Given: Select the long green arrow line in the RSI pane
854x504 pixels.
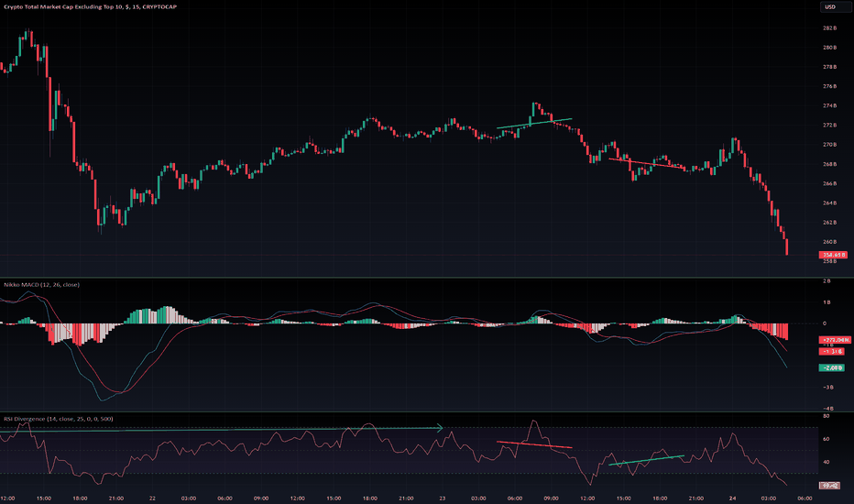Looking at the screenshot, I should (222, 430).
